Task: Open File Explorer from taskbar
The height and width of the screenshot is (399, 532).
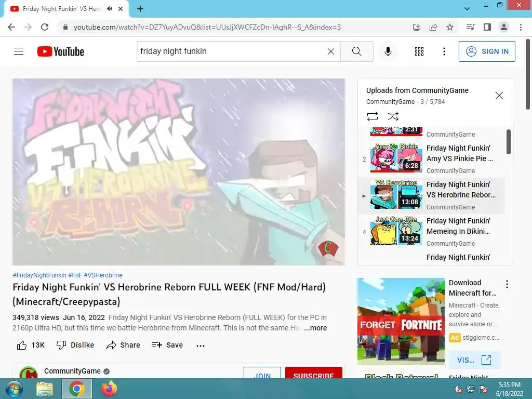Action: [x=45, y=389]
